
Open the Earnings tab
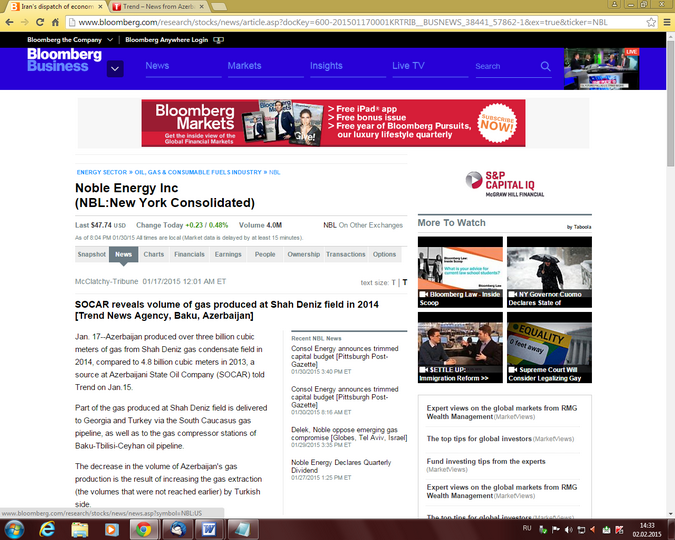coord(228,254)
